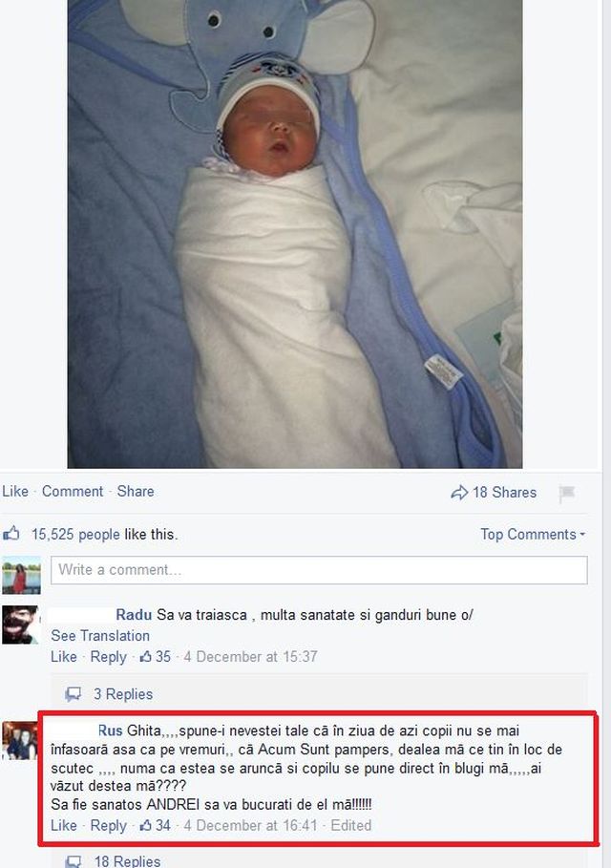The width and height of the screenshot is (611, 868).
Task: Open Radu's profile picture
Action: point(20,625)
